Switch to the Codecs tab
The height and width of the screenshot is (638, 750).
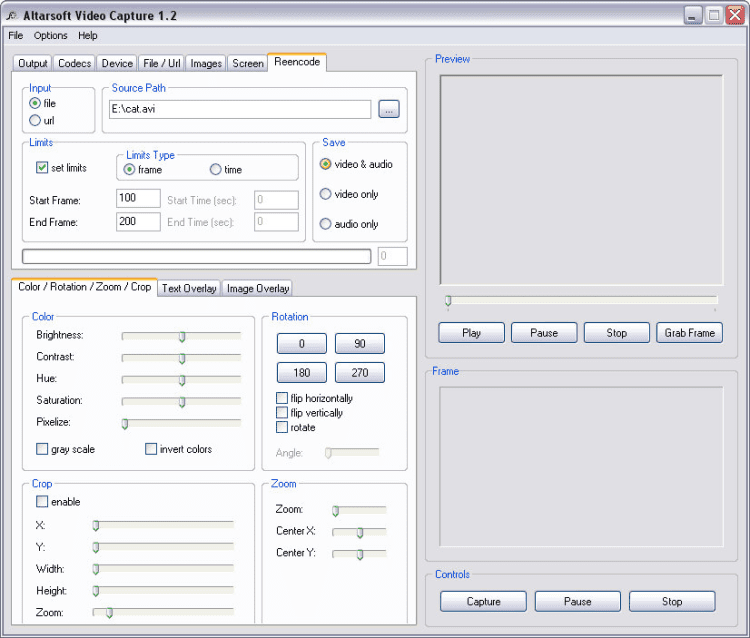pos(75,63)
